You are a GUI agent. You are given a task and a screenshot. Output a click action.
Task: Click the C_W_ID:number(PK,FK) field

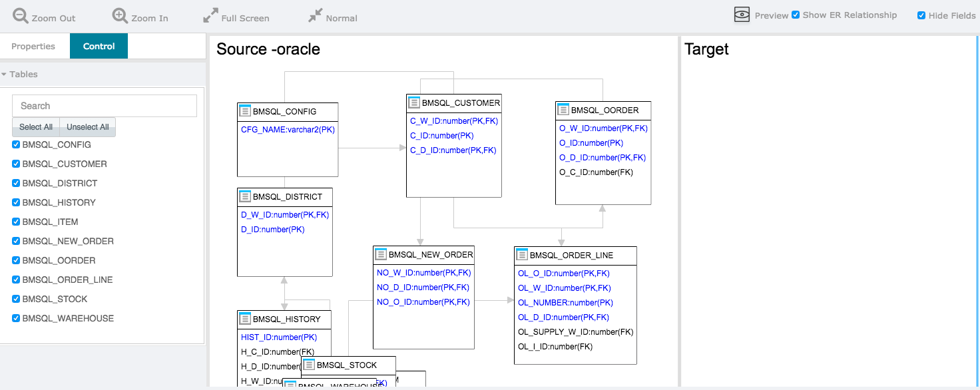(454, 121)
